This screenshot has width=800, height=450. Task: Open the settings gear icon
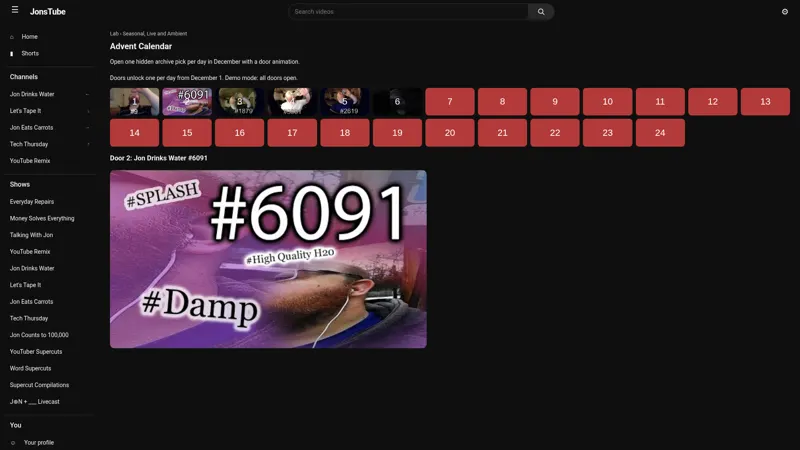click(785, 12)
